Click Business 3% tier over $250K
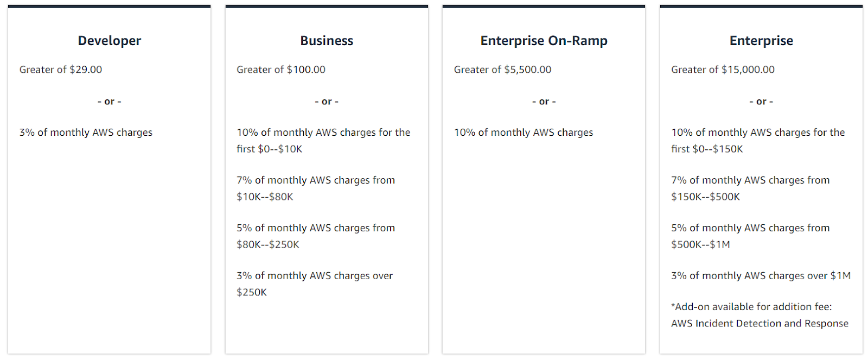The width and height of the screenshot is (868, 359). point(315,284)
